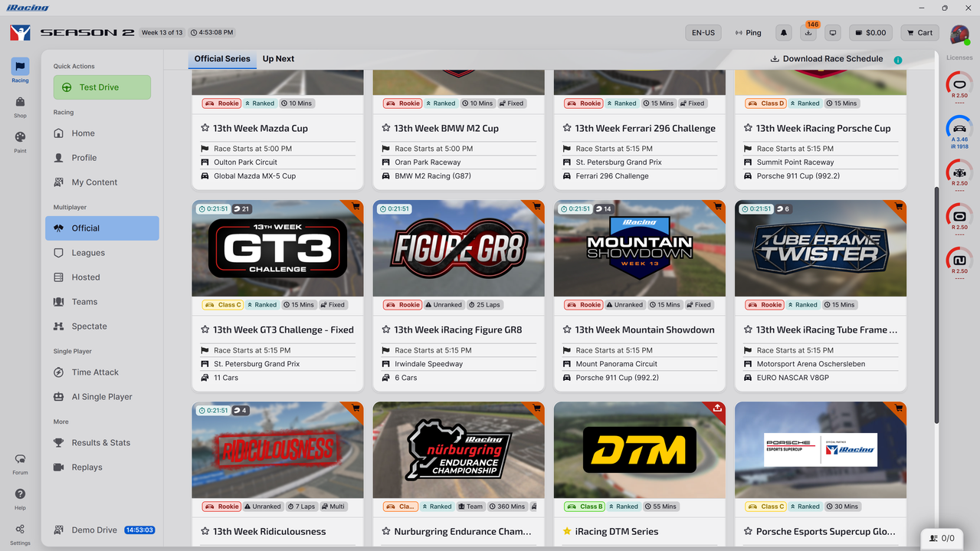Click the iRacing helmet logo

20,33
